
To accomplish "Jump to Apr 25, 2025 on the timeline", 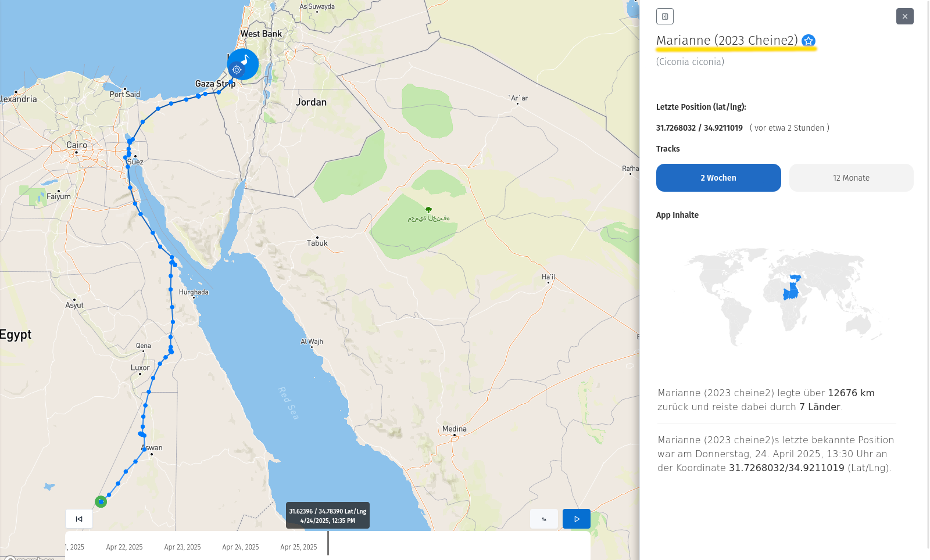I will point(298,547).
